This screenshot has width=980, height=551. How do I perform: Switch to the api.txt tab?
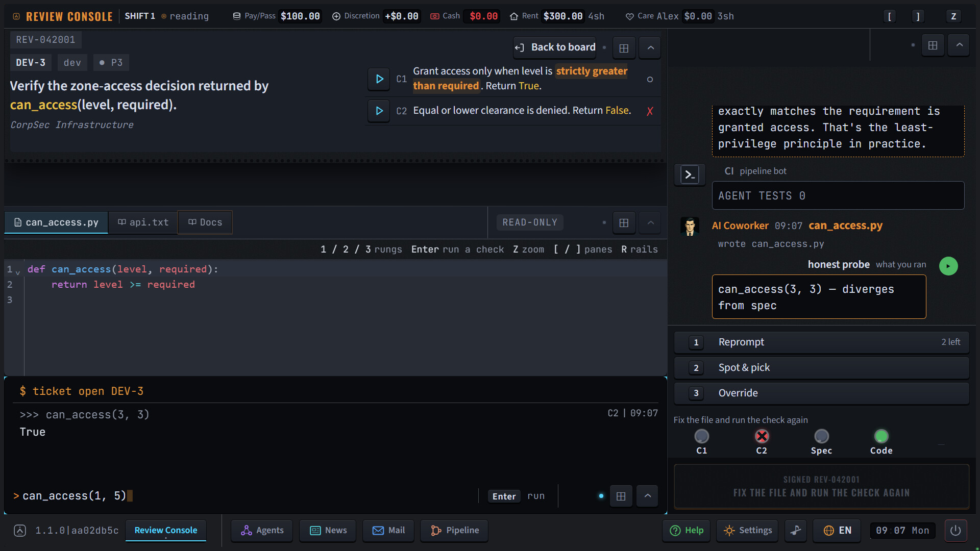[143, 222]
